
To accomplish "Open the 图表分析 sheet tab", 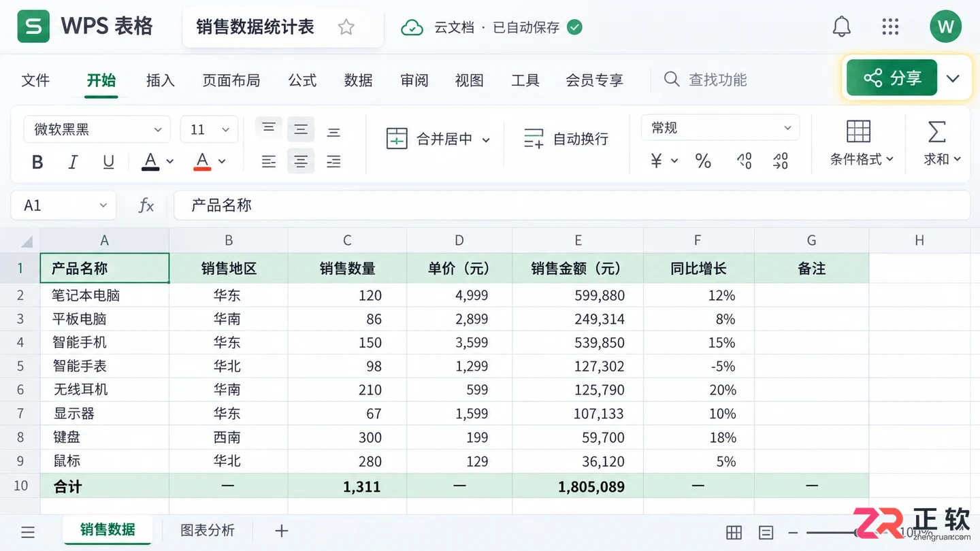I will [208, 531].
